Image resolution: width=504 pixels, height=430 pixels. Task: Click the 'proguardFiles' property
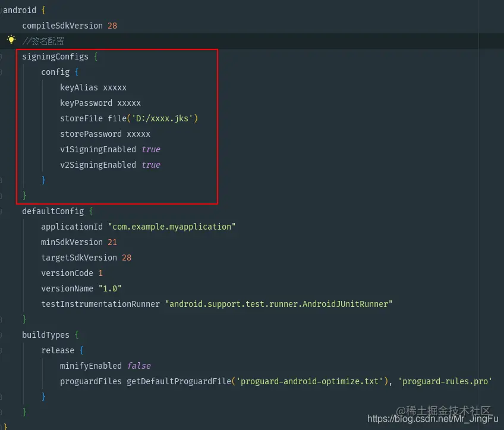click(x=91, y=381)
